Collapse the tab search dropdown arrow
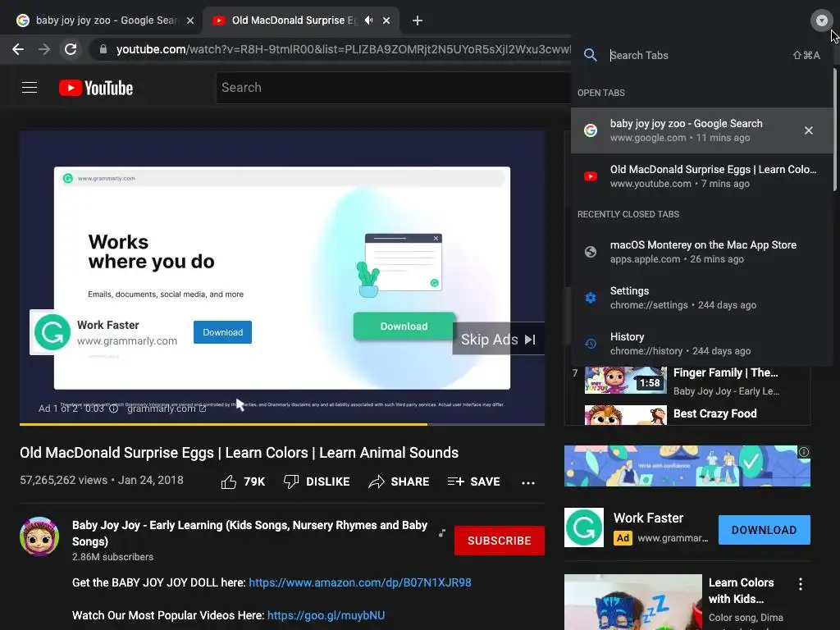The width and height of the screenshot is (840, 630). pyautogui.click(x=821, y=21)
